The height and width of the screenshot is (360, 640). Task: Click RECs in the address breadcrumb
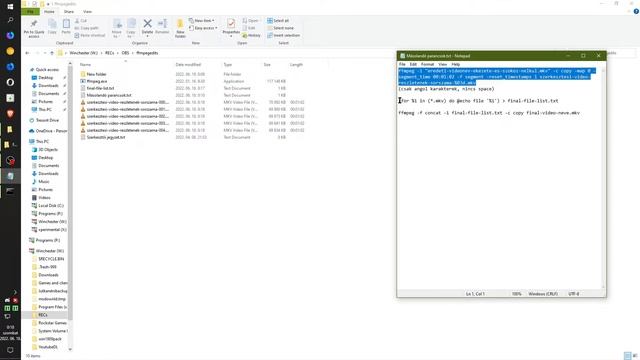click(x=110, y=53)
